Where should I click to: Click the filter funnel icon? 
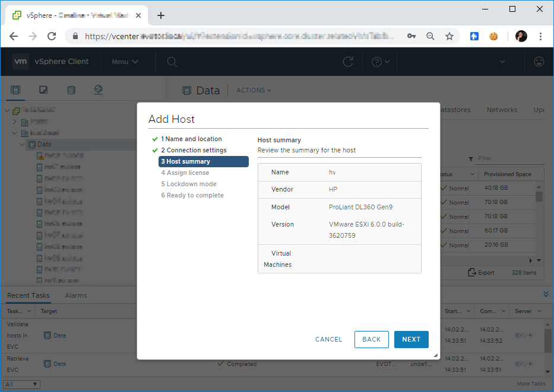pos(471,159)
